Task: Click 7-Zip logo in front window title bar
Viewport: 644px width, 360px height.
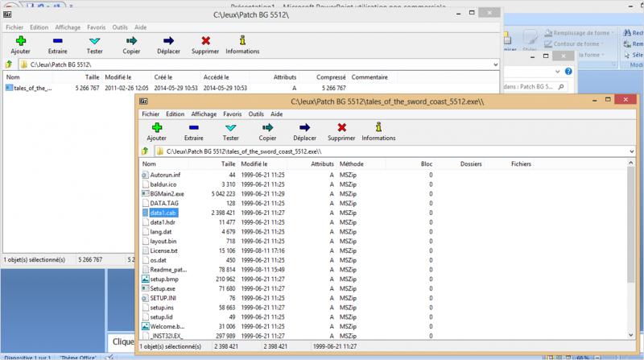Action: 143,101
